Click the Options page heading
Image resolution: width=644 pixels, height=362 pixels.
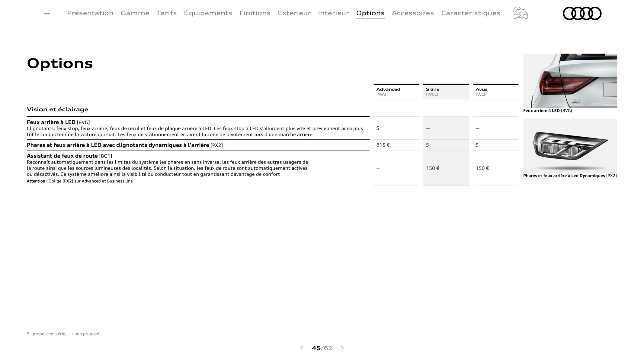click(x=60, y=63)
